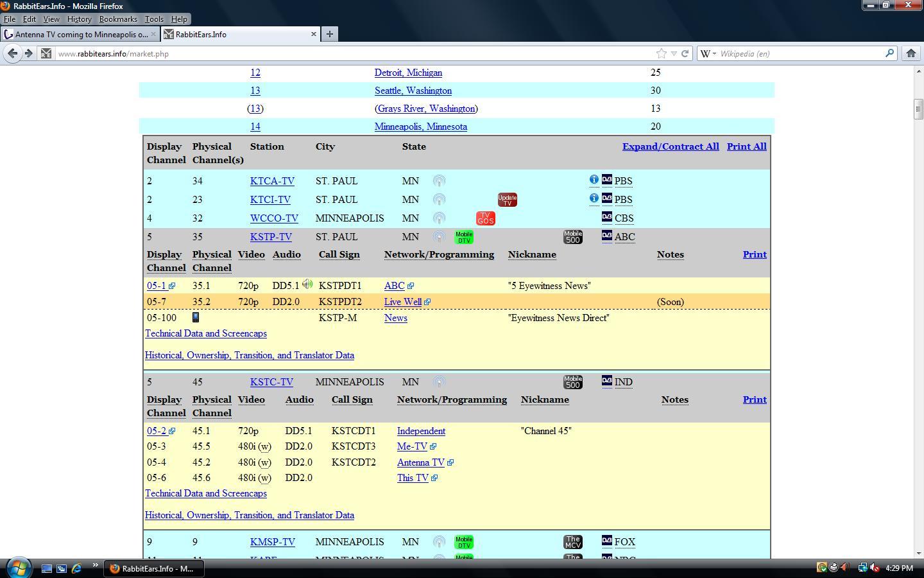Screen dimensions: 924x578
Task: Open the Tools menu
Action: [x=154, y=19]
